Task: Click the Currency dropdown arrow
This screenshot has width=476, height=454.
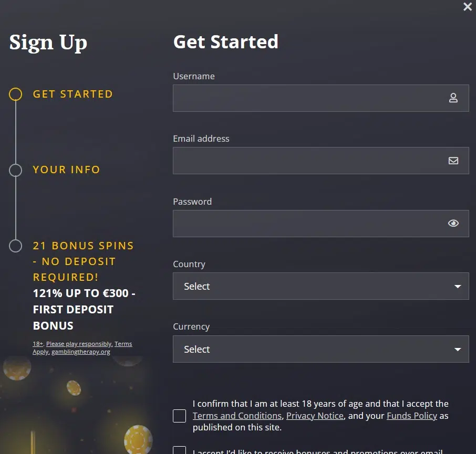Action: [458, 350]
